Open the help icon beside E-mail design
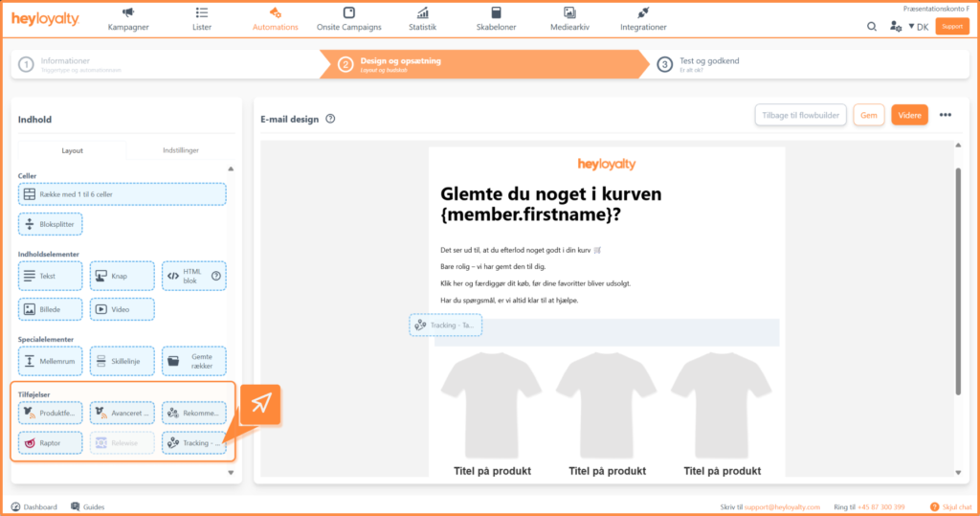The height and width of the screenshot is (516, 980). coord(330,120)
